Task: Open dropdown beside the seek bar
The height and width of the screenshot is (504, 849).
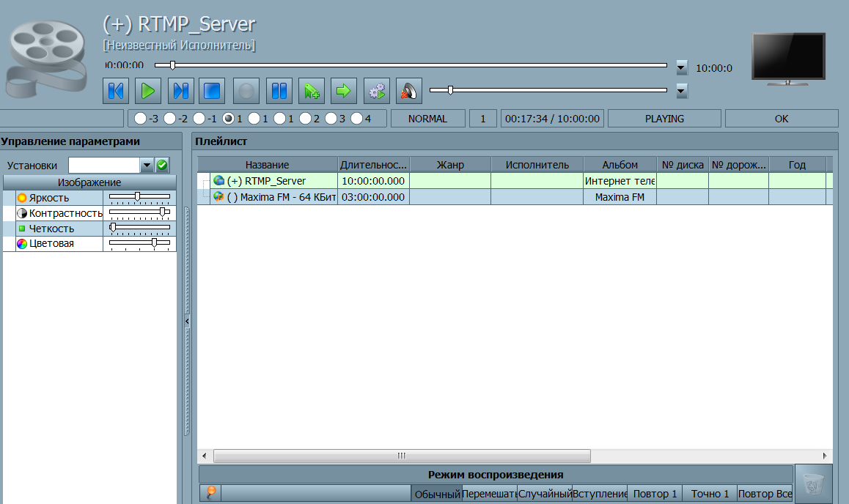Action: [682, 68]
